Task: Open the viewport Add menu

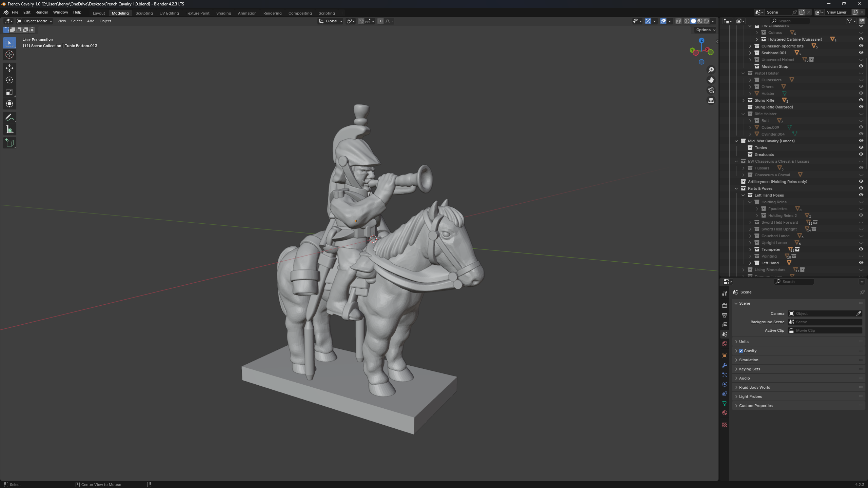Action: pyautogui.click(x=91, y=21)
